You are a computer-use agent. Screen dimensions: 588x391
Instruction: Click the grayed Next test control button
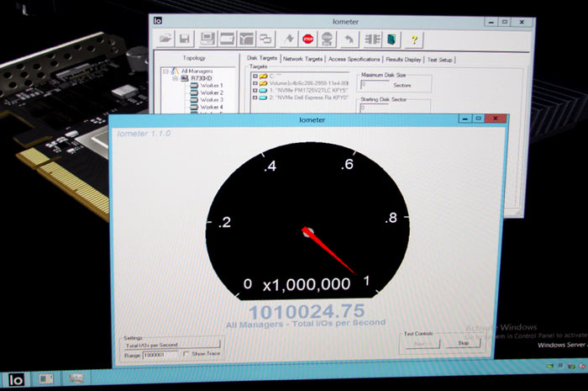(x=423, y=344)
